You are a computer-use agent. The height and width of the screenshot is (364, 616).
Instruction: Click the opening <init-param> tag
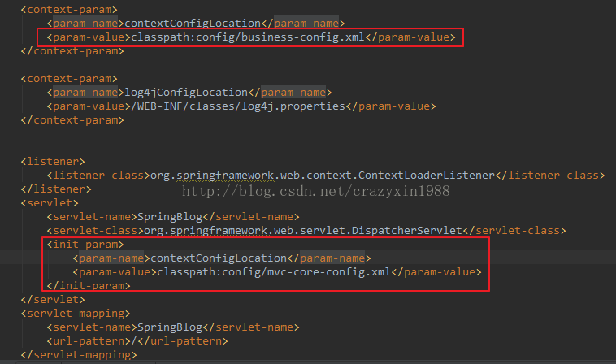click(x=85, y=245)
